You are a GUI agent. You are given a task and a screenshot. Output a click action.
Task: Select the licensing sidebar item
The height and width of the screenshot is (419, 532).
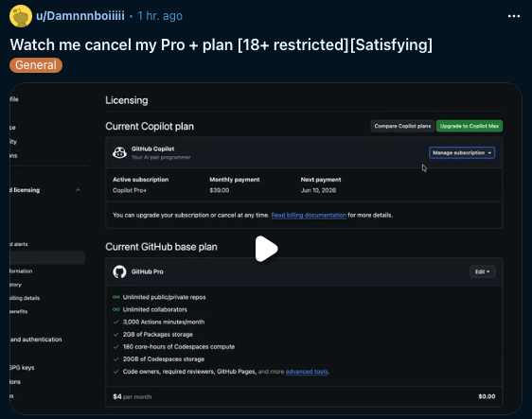pos(25,190)
